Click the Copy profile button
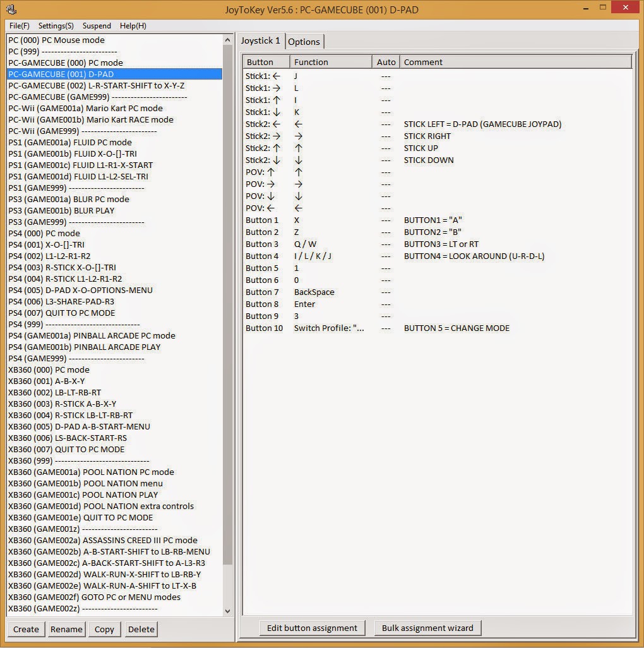The image size is (644, 648). click(x=104, y=629)
